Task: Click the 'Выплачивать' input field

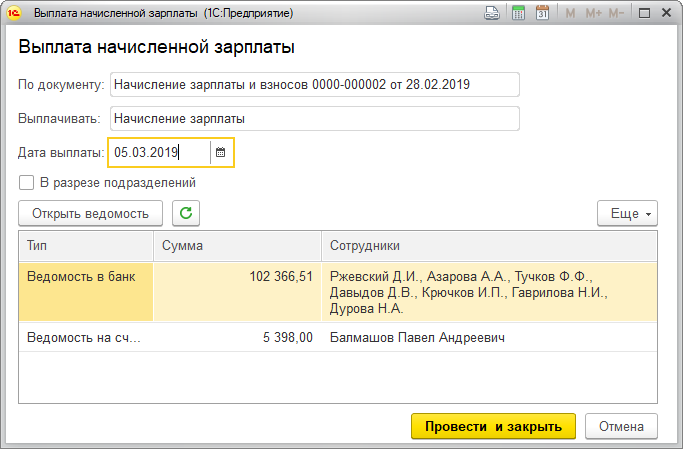Action: (315, 119)
